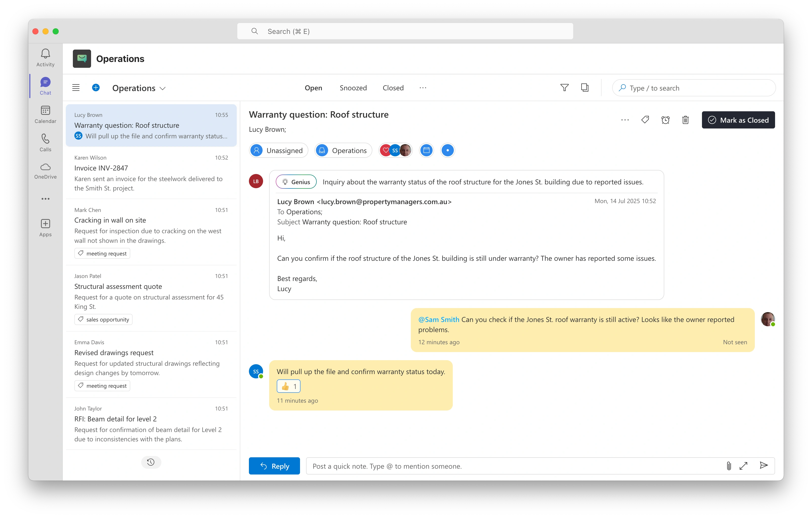
Task: Click the filter funnel icon
Action: (x=564, y=88)
